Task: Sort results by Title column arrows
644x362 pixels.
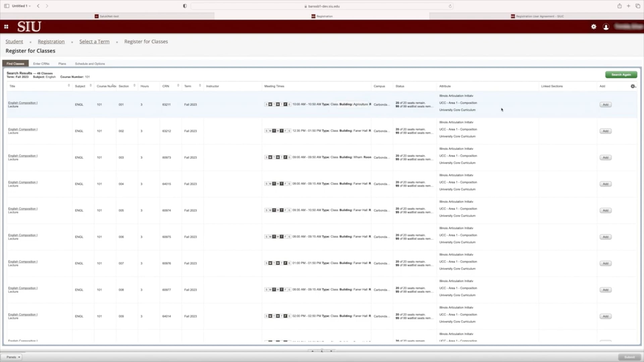Action: pos(69,86)
